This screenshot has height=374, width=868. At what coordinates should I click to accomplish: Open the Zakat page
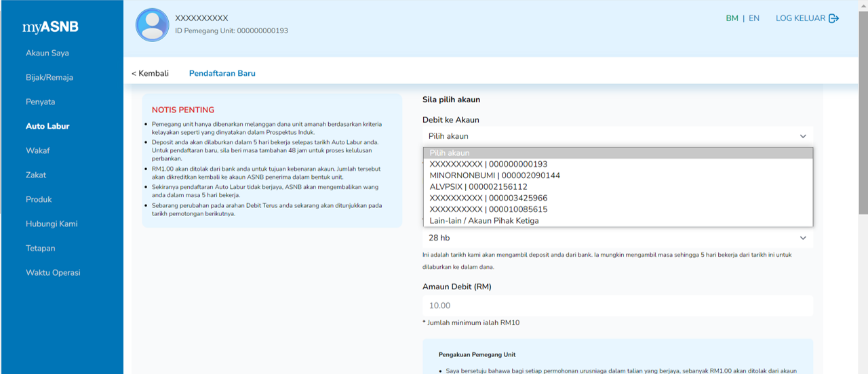coord(36,175)
